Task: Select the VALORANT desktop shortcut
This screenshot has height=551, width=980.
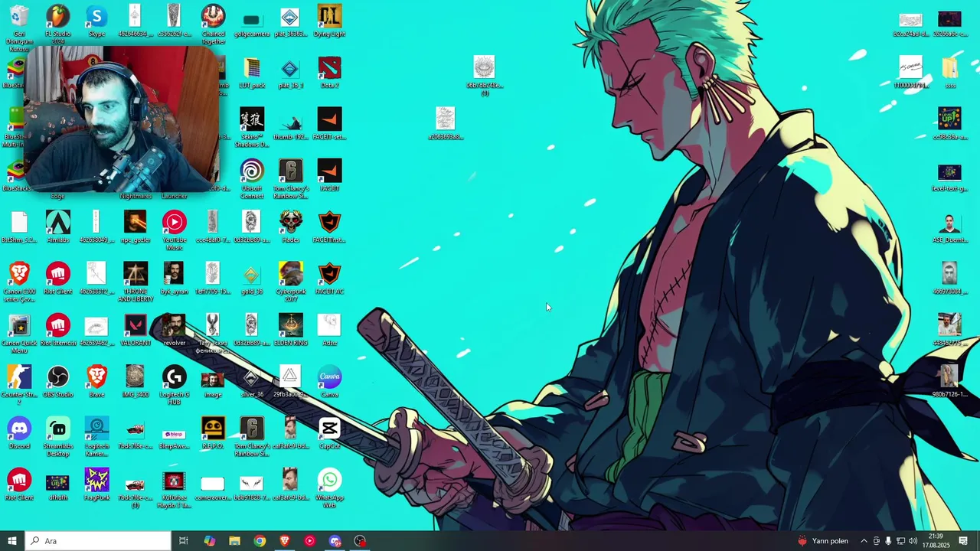Action: (136, 330)
